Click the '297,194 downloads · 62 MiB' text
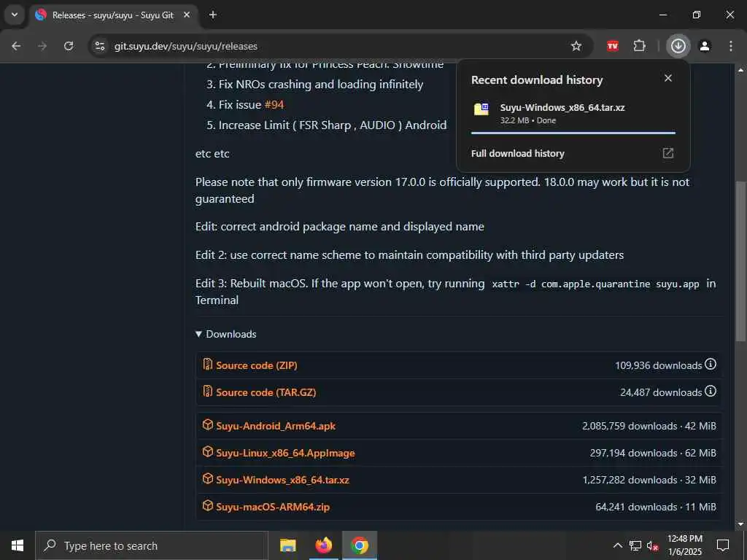Screen dimensions: 747x560 tap(653, 454)
